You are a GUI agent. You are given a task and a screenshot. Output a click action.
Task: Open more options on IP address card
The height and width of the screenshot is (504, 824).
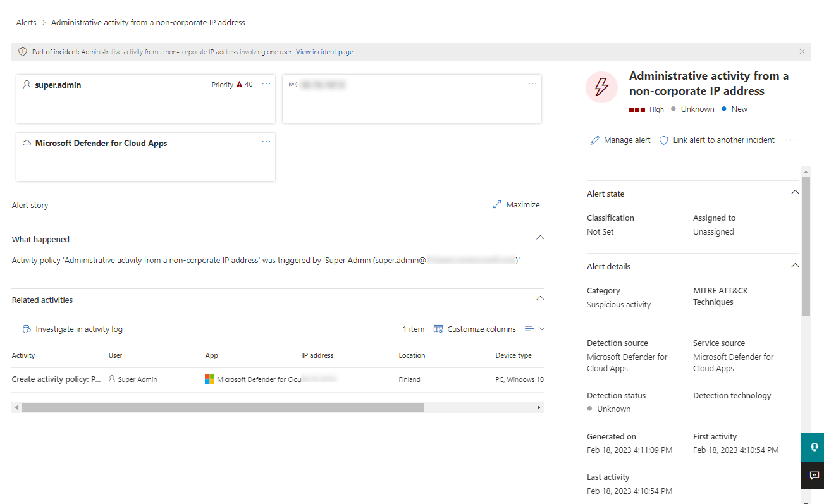coord(532,84)
